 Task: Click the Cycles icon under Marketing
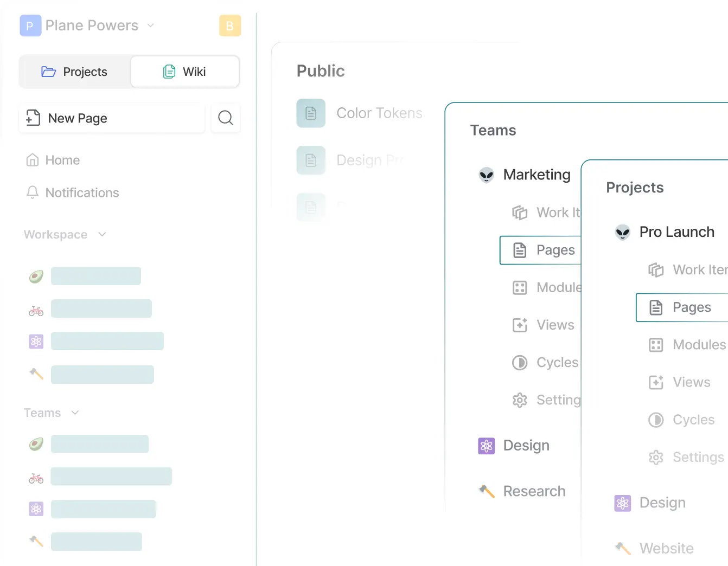click(x=520, y=362)
